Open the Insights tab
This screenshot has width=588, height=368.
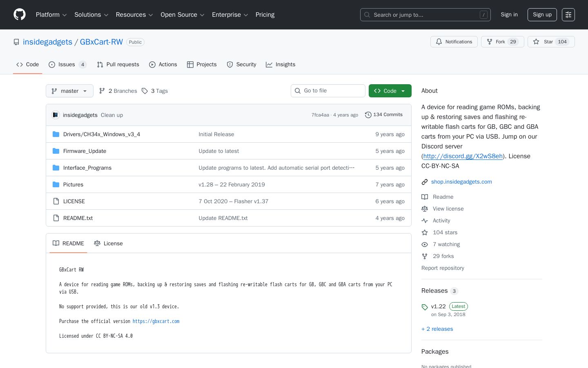281,65
